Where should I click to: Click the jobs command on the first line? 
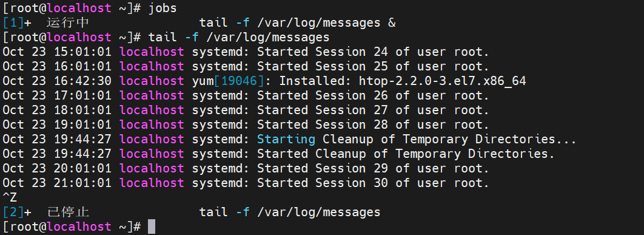(x=166, y=9)
